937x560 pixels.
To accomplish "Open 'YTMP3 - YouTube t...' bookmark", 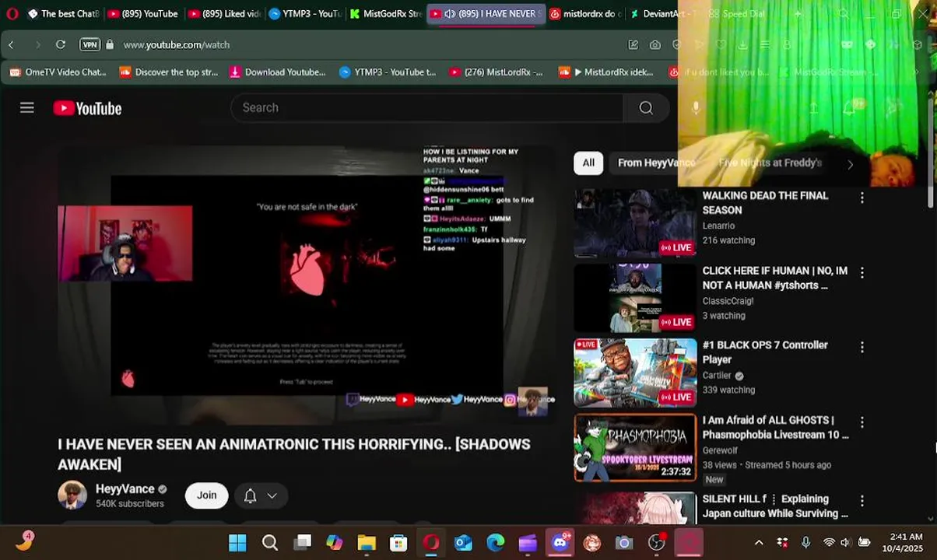I will point(388,72).
